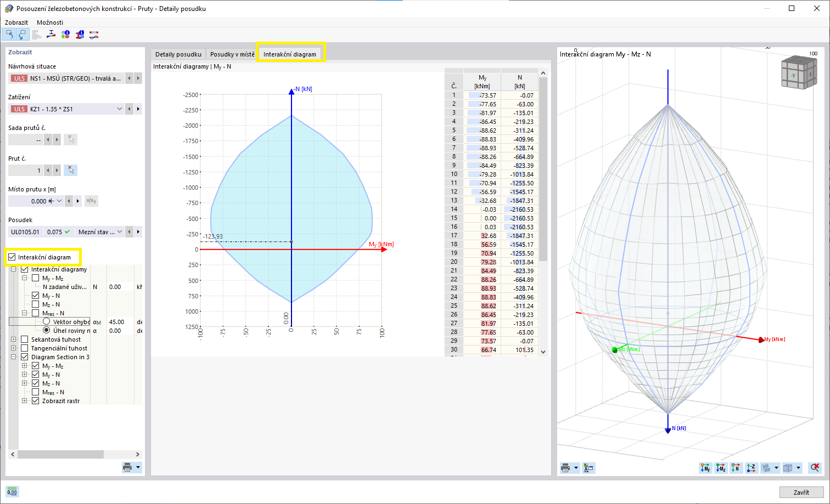The image size is (830, 504).
Task: Enable the Sekantová tuhost checkbox
Action: [x=25, y=339]
